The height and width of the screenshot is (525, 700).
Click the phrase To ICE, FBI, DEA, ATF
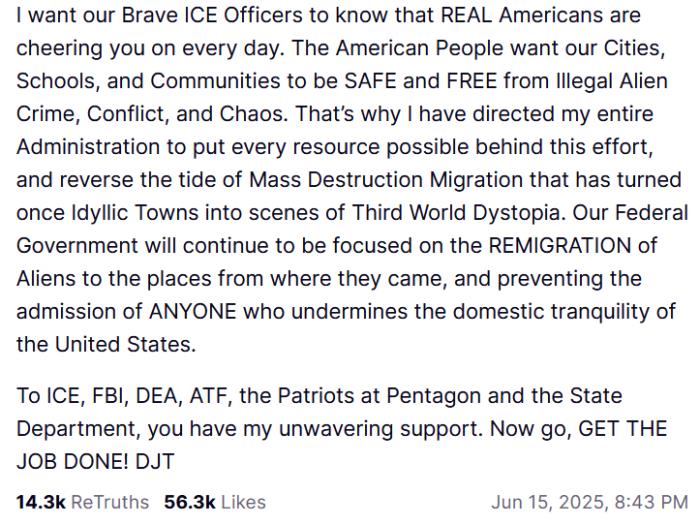(125, 396)
